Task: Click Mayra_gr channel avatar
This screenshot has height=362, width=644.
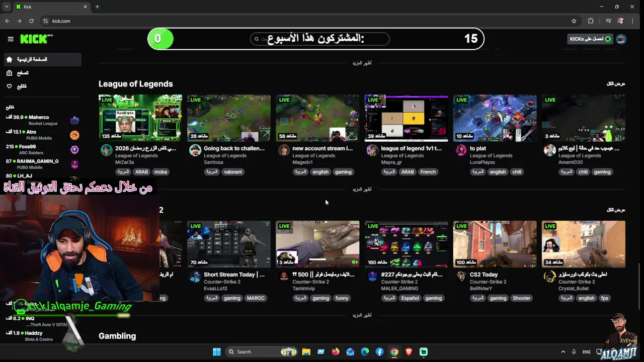Action: point(372,150)
